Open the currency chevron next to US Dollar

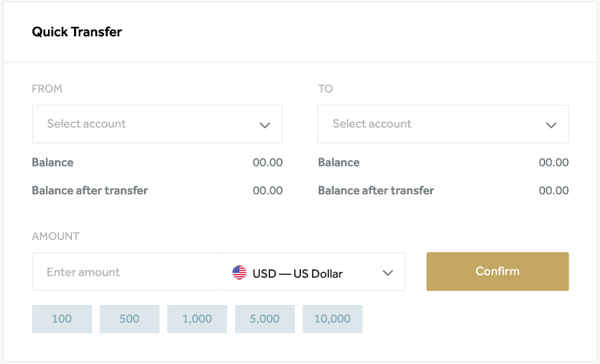pos(388,273)
